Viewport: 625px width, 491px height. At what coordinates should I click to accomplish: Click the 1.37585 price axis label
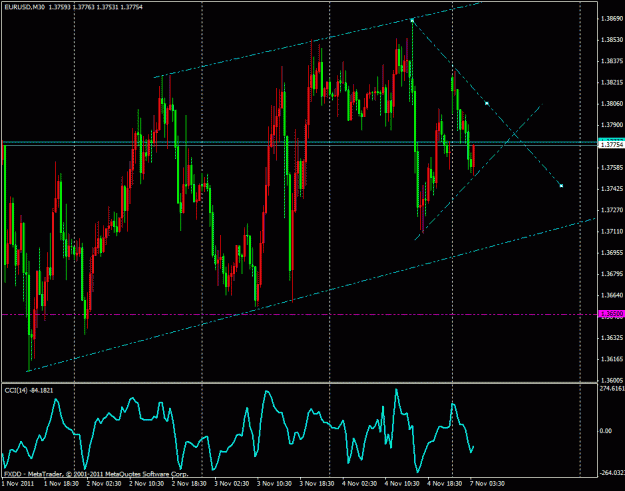[x=612, y=168]
